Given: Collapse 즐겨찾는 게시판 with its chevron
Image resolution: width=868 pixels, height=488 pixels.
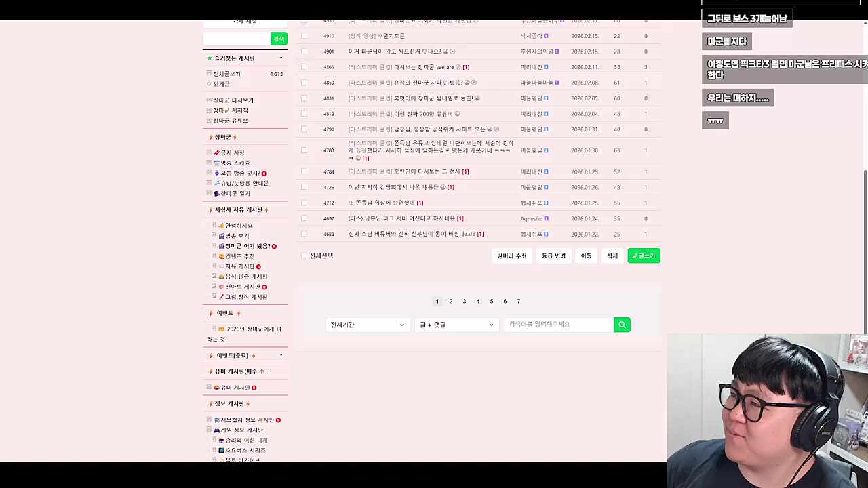Looking at the screenshot, I should (x=281, y=58).
